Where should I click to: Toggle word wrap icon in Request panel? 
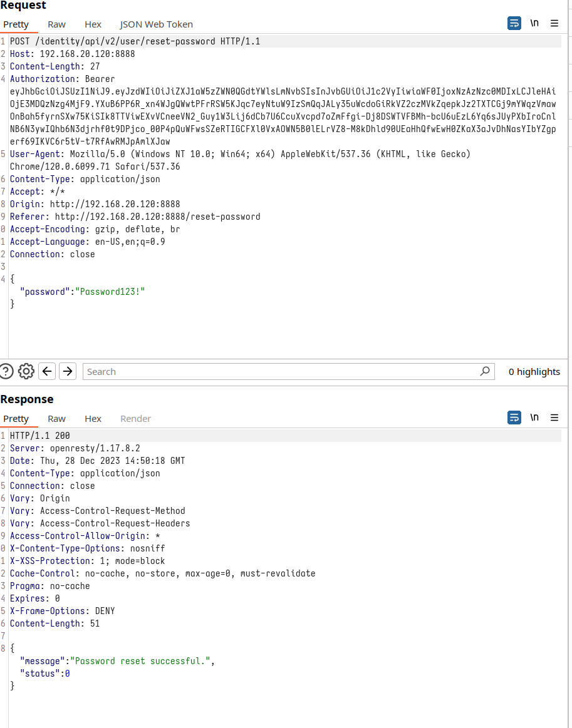click(514, 24)
